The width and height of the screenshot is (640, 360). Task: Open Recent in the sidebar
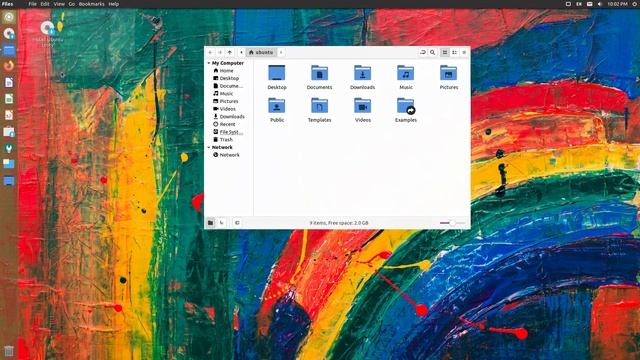(x=224, y=124)
